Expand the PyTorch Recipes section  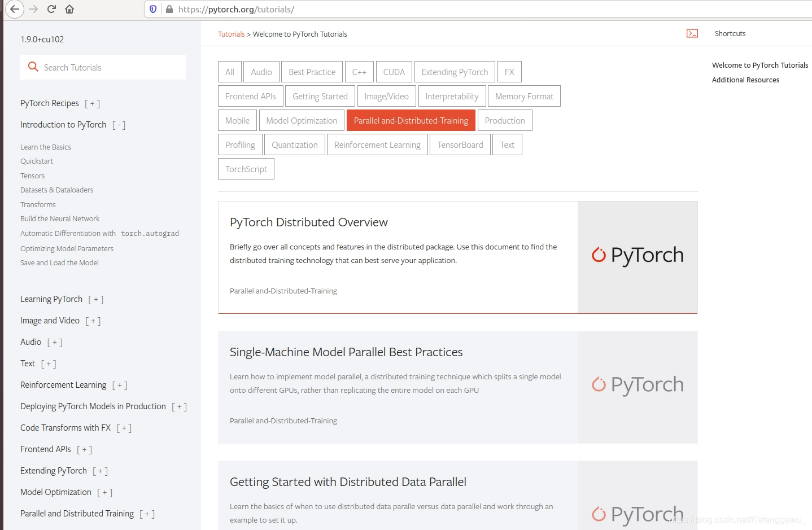click(x=92, y=104)
